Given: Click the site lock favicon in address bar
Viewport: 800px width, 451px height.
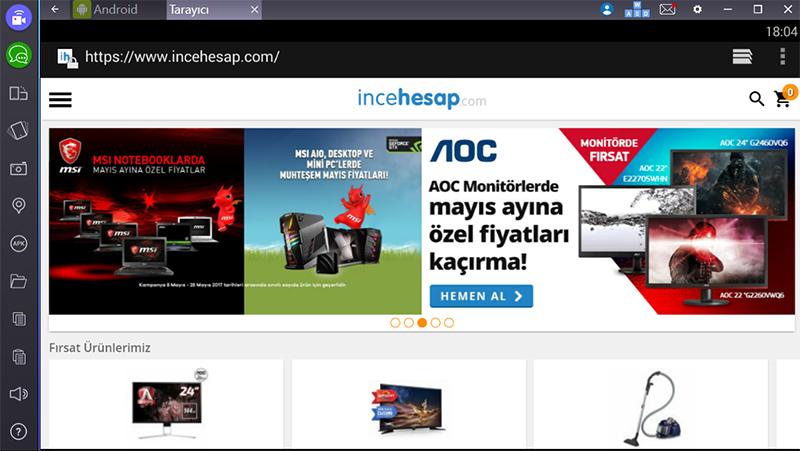Looking at the screenshot, I should pos(67,58).
